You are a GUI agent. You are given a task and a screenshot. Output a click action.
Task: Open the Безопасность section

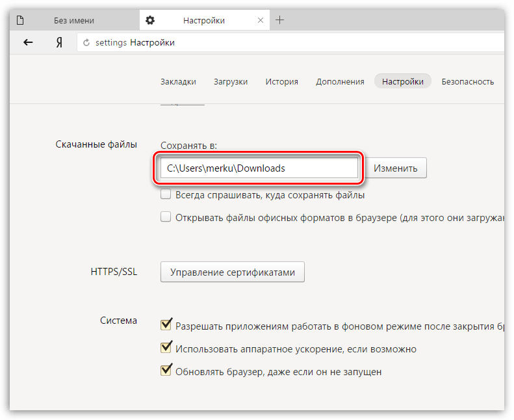coord(468,82)
